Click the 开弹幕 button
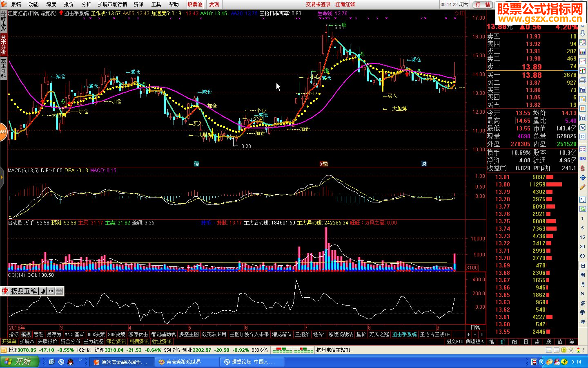This screenshot has height=368, width=588. [x=9, y=341]
